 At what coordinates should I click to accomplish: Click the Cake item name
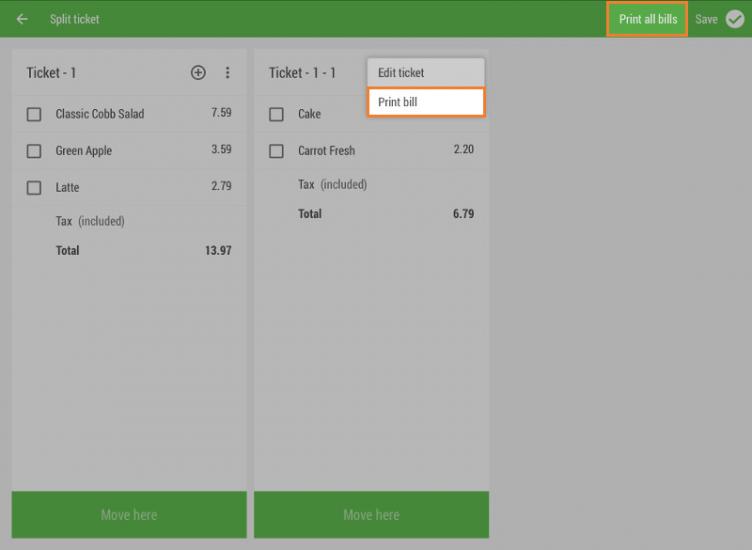[309, 114]
